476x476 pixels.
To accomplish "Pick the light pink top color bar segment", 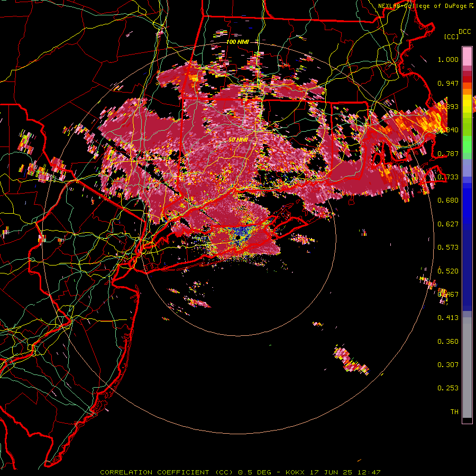I will (467, 57).
